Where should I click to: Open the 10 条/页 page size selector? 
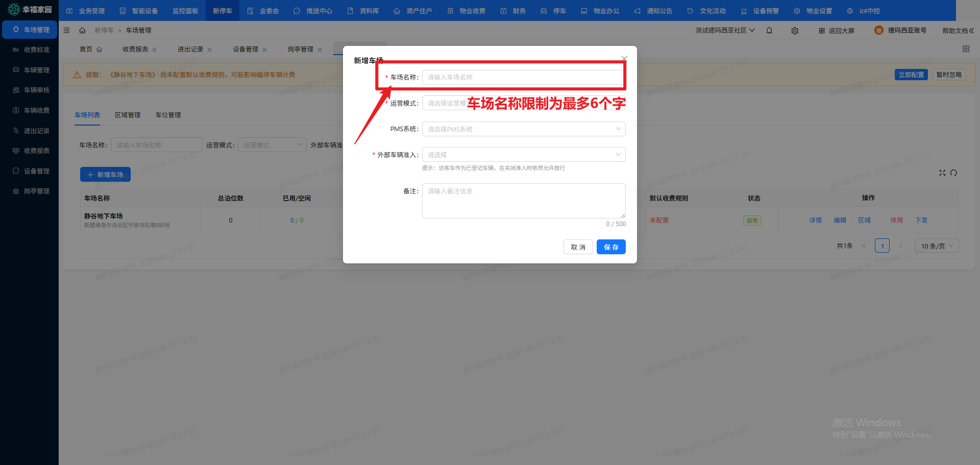(937, 246)
